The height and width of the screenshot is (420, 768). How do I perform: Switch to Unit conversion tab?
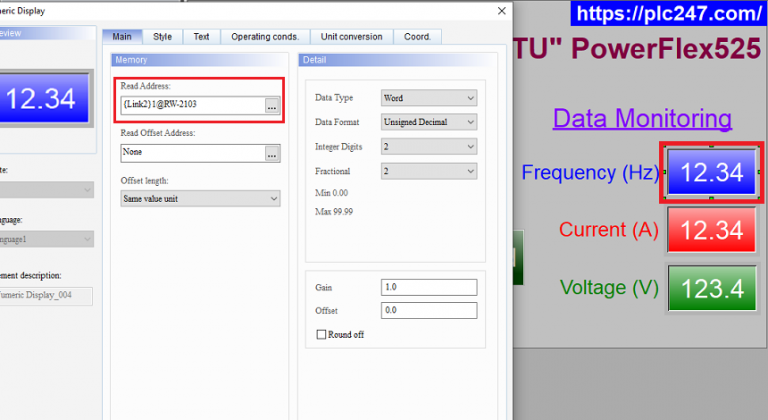[x=351, y=37]
